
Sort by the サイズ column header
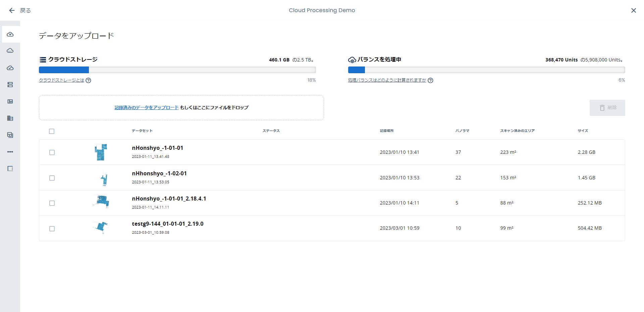click(x=583, y=131)
